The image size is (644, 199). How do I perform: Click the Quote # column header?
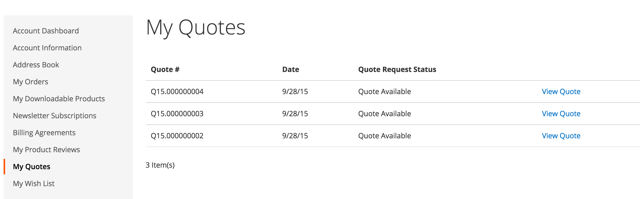165,69
